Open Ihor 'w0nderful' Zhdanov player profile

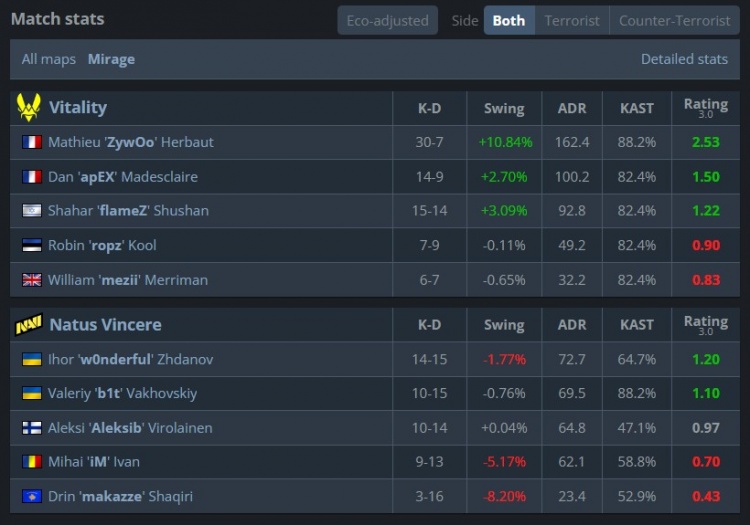130,359
